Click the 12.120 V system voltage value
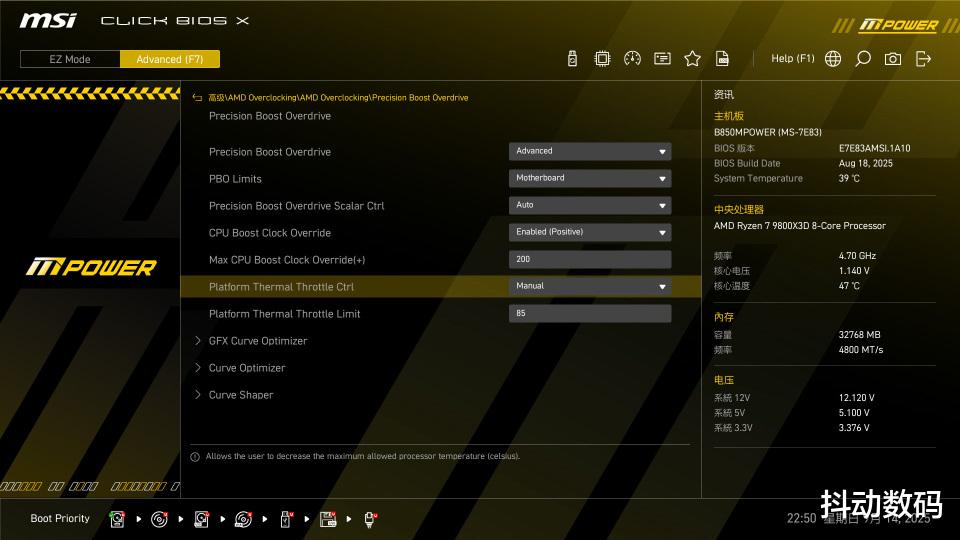The height and width of the screenshot is (540, 960). click(857, 398)
